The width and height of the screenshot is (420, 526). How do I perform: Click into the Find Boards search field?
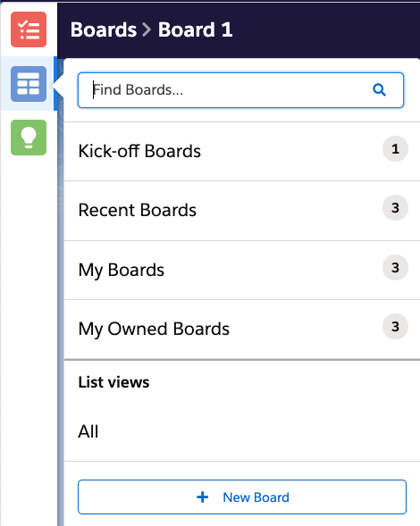pyautogui.click(x=240, y=90)
